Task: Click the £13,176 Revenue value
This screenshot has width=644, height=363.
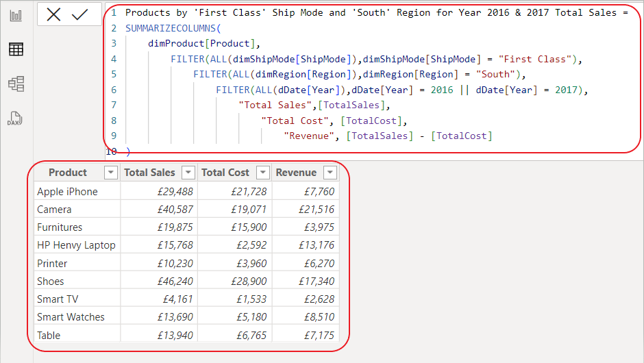Action: (x=317, y=245)
